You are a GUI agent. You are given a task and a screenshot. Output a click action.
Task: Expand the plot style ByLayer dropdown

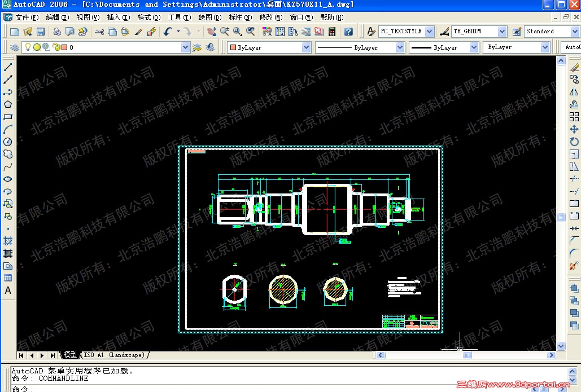545,47
